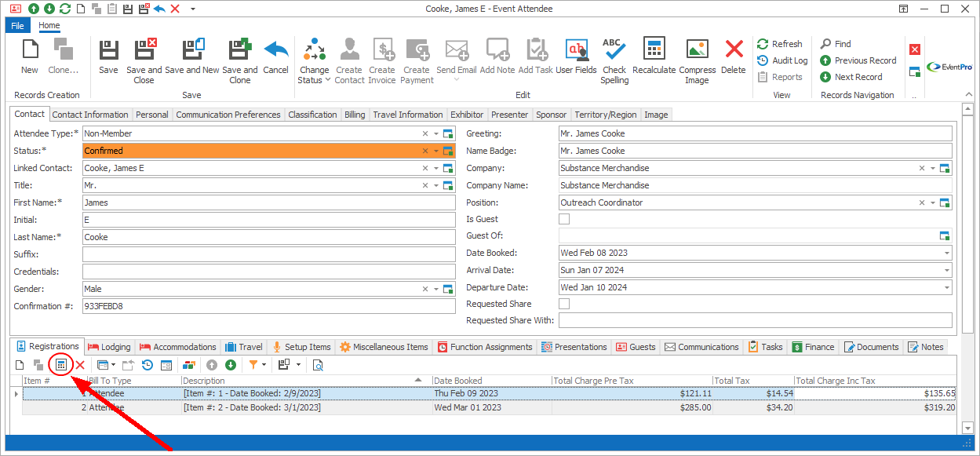This screenshot has width=980, height=456.
Task: Click the plain Save ribbon icon
Action: point(108,50)
